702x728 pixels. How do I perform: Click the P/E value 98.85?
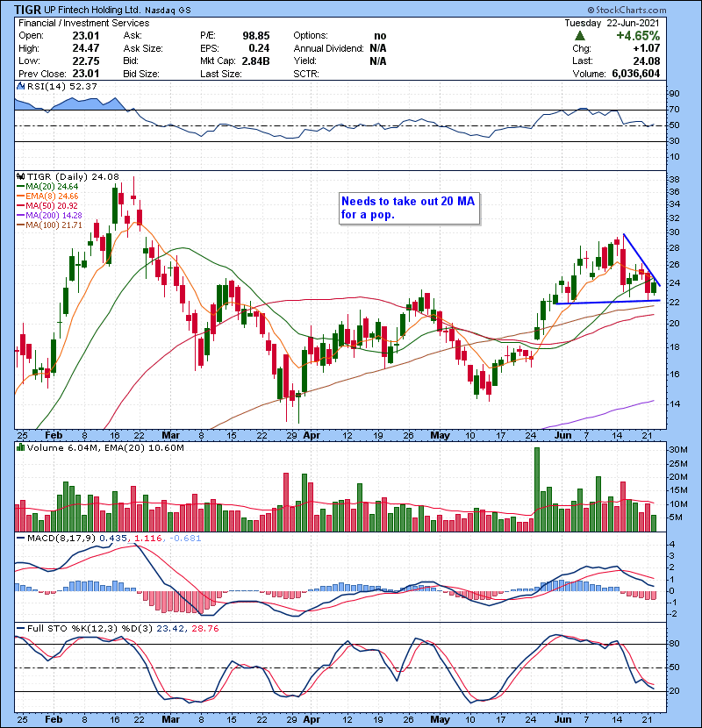(x=256, y=36)
